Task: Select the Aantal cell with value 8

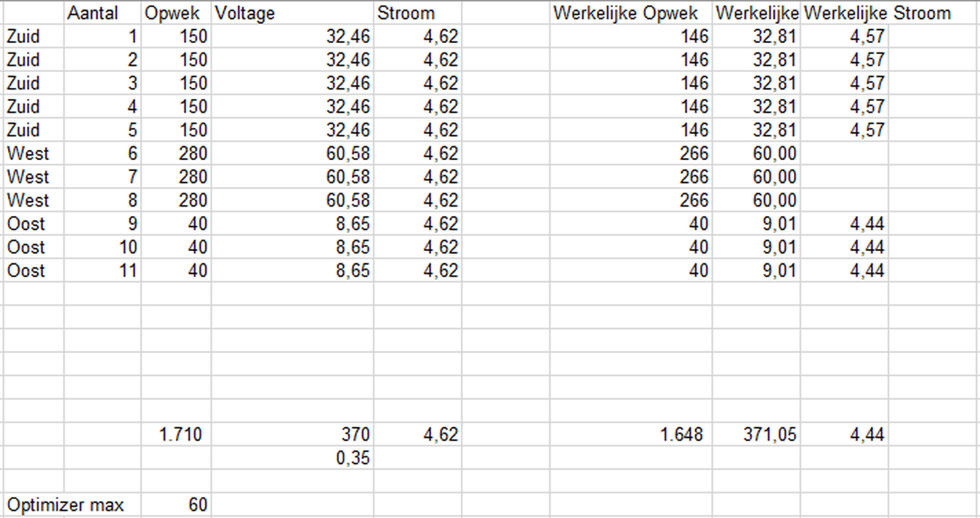Action: tap(103, 200)
